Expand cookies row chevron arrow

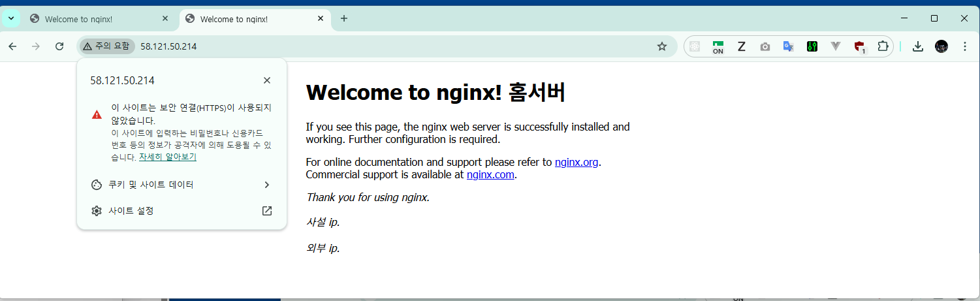point(266,185)
